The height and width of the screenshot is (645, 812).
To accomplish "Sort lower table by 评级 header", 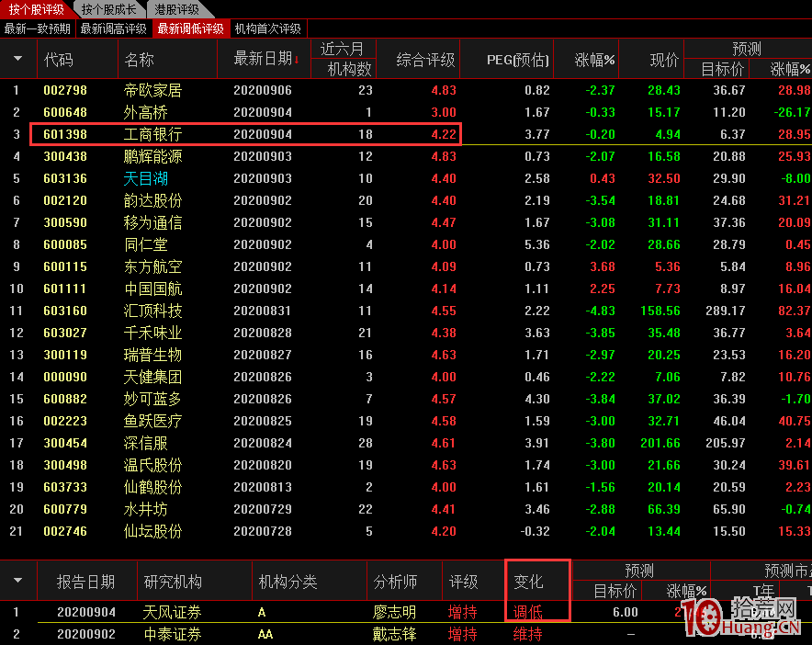I will 464,583.
